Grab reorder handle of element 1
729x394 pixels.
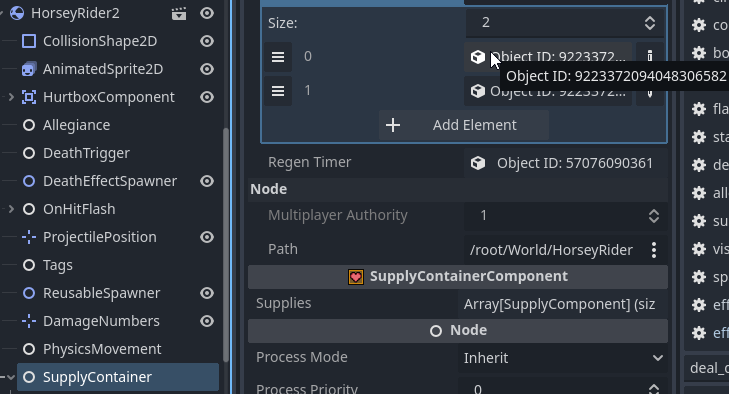(x=278, y=91)
